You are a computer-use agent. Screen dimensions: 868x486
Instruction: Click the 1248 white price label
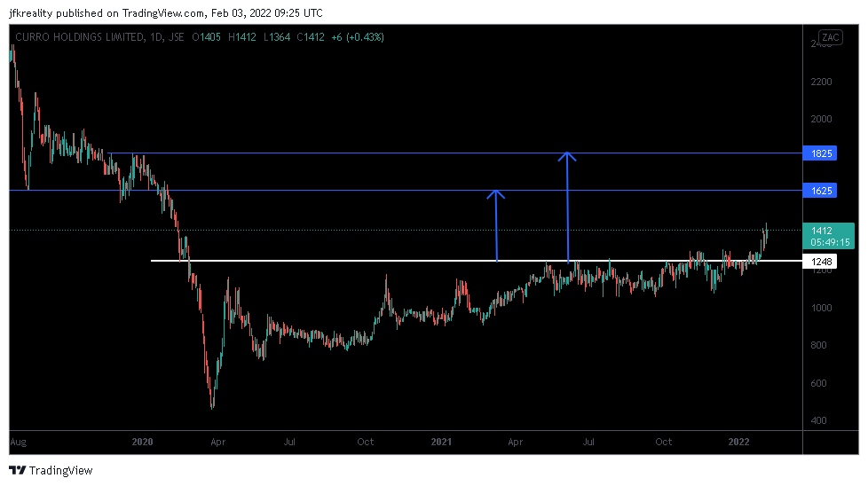[820, 262]
